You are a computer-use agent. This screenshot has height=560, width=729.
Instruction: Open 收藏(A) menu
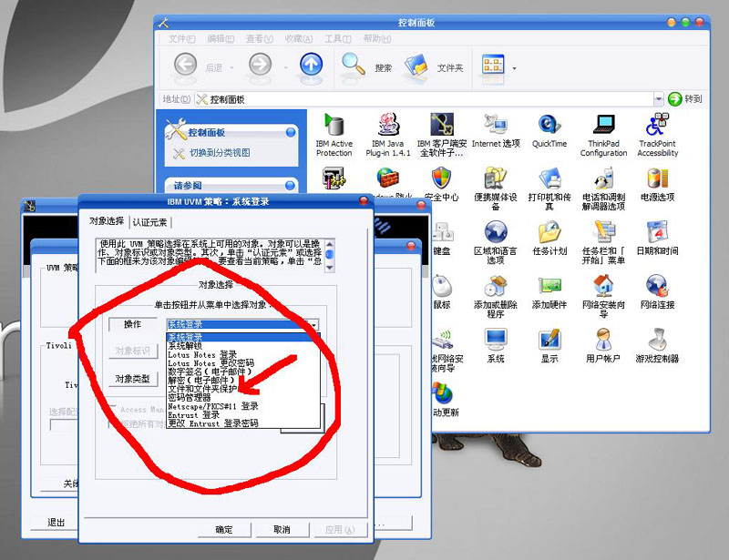click(299, 38)
